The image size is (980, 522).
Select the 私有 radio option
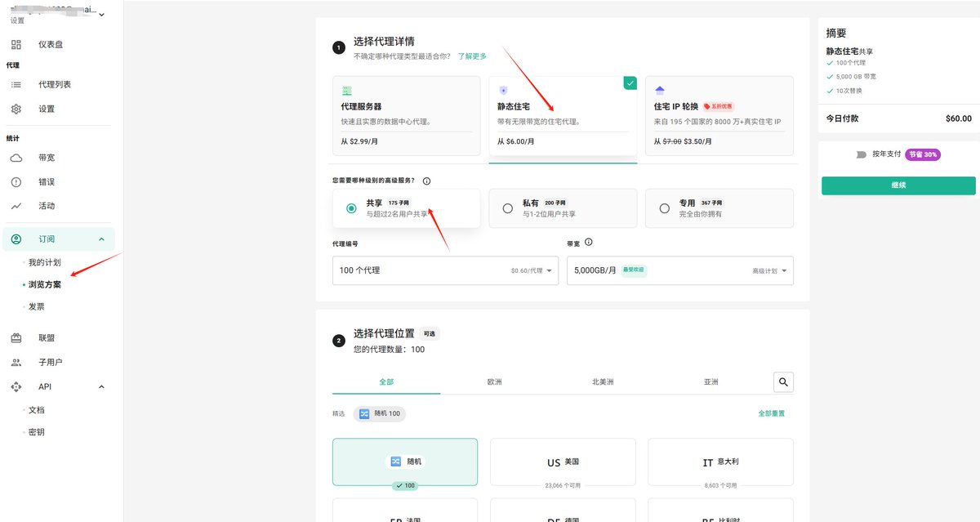coord(508,208)
